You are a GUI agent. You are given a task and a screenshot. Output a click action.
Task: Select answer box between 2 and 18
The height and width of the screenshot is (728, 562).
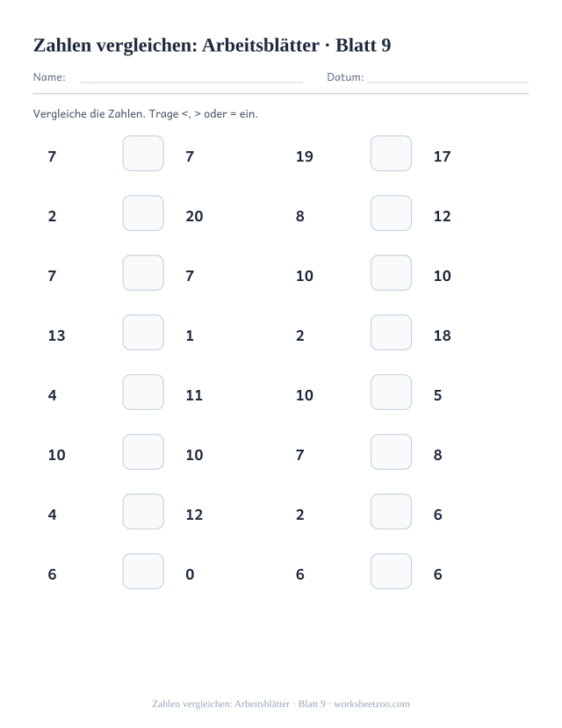click(391, 333)
